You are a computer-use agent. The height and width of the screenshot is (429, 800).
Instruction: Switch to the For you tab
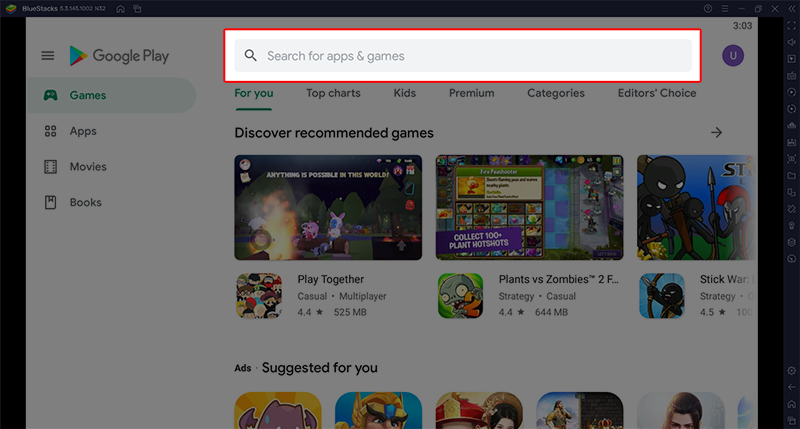point(254,93)
